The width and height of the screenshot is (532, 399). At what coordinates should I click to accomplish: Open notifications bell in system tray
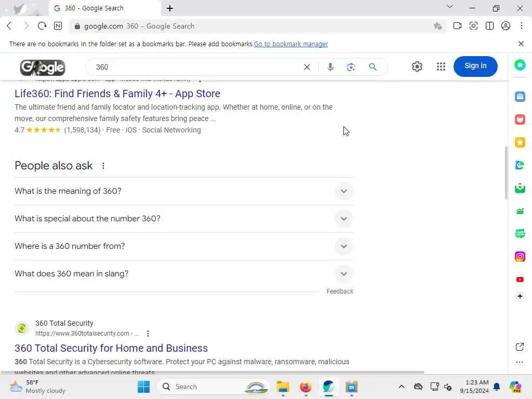tap(497, 387)
